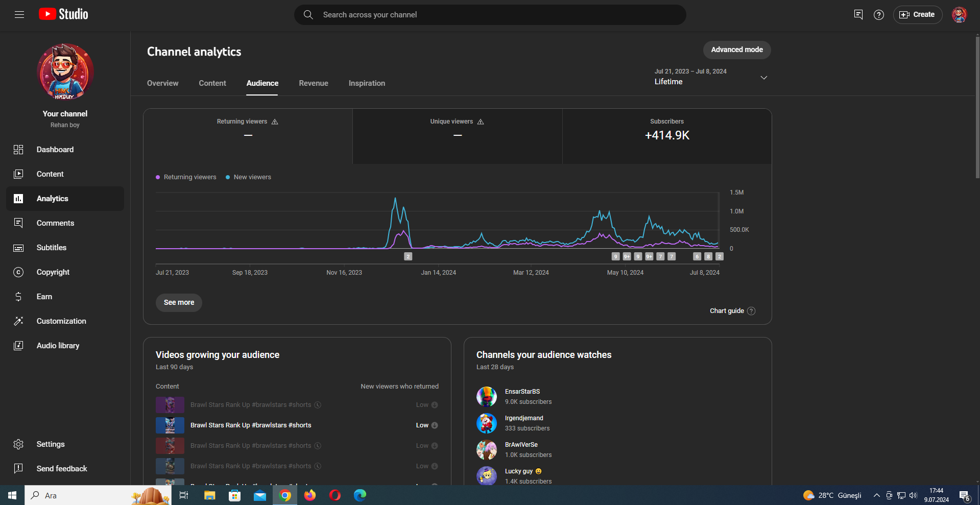This screenshot has width=980, height=505.
Task: Toggle the Returning viewers legend series
Action: 186,177
